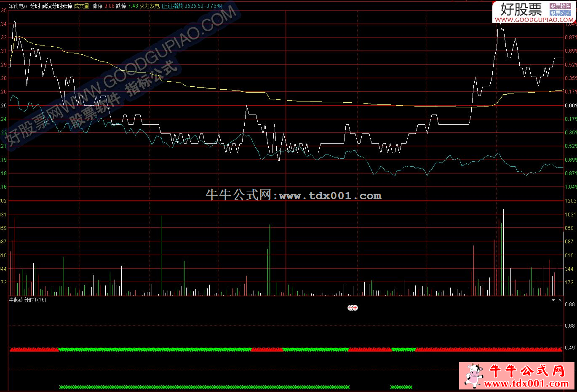Open the indicator panel dropdown arrow
The width and height of the screenshot is (577, 392).
point(553,300)
